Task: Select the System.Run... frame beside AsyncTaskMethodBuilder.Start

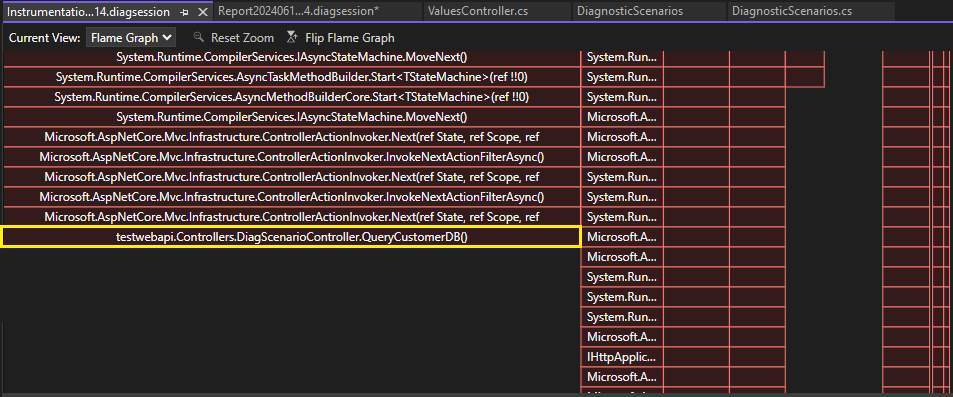Action: (x=622, y=77)
